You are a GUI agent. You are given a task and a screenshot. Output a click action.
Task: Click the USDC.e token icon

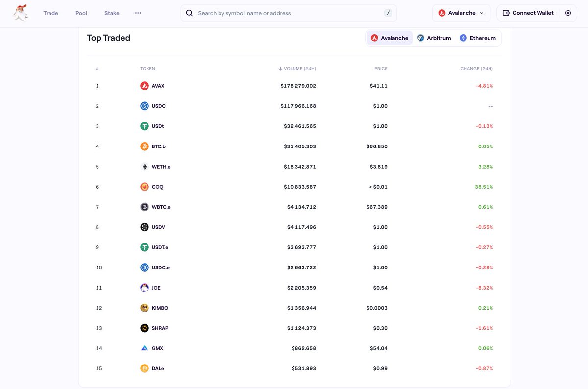coord(144,267)
